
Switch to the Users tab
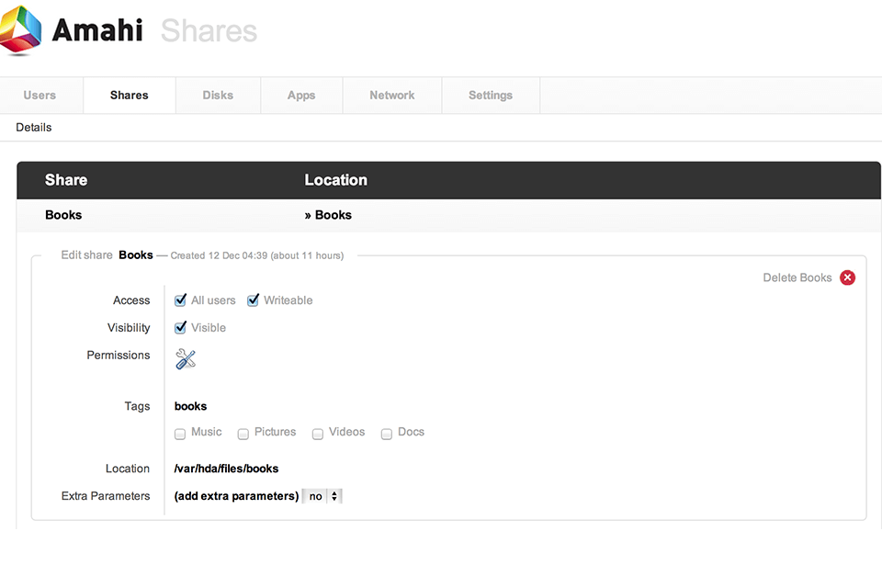coord(40,96)
